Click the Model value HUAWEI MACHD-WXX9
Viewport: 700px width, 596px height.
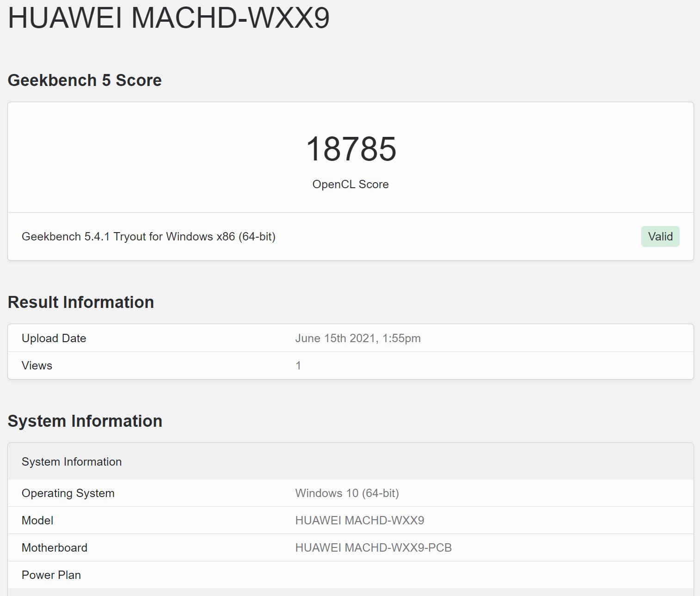359,521
